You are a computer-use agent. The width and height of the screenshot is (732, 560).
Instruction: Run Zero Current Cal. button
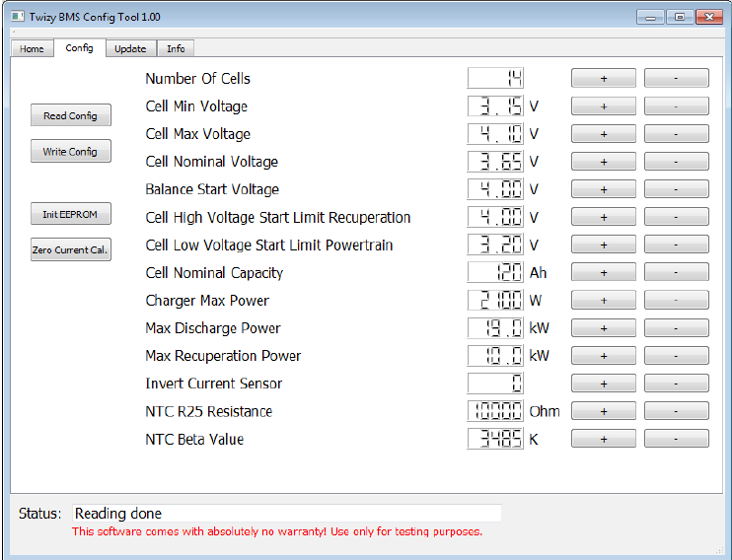tap(70, 250)
